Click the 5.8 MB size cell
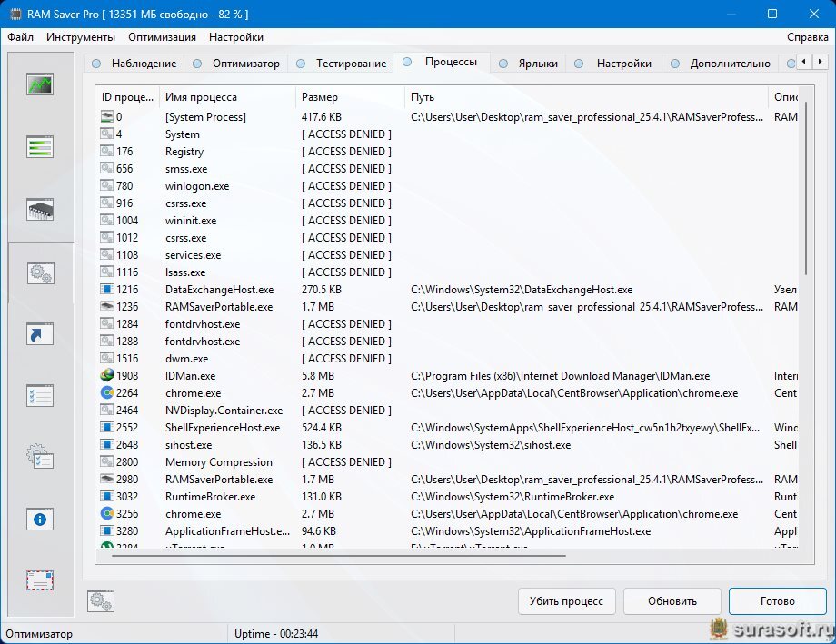The width and height of the screenshot is (836, 644). pos(318,376)
